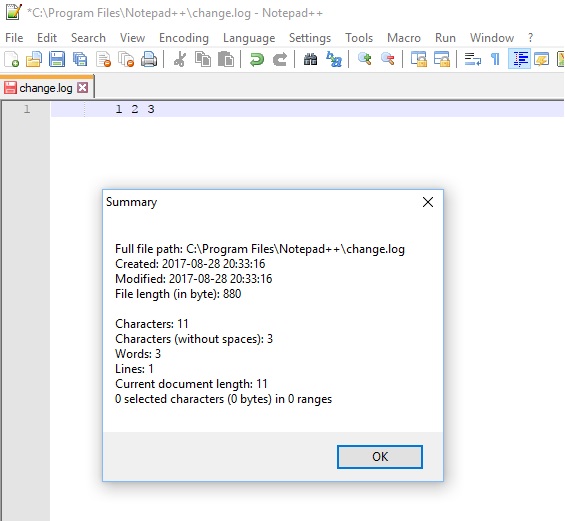Click the Zoom Out magnifier icon
The width and height of the screenshot is (565, 521).
(x=388, y=59)
